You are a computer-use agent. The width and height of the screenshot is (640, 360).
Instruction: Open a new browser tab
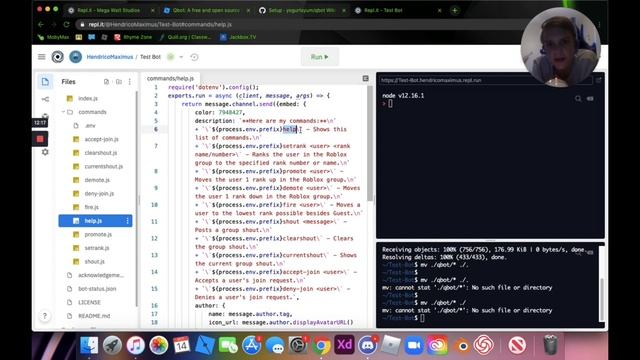[455, 10]
